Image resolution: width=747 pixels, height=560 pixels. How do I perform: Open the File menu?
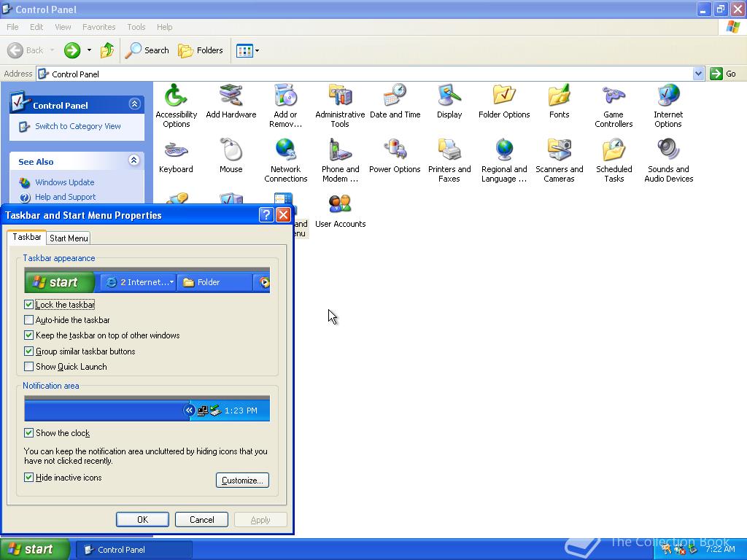(12, 27)
